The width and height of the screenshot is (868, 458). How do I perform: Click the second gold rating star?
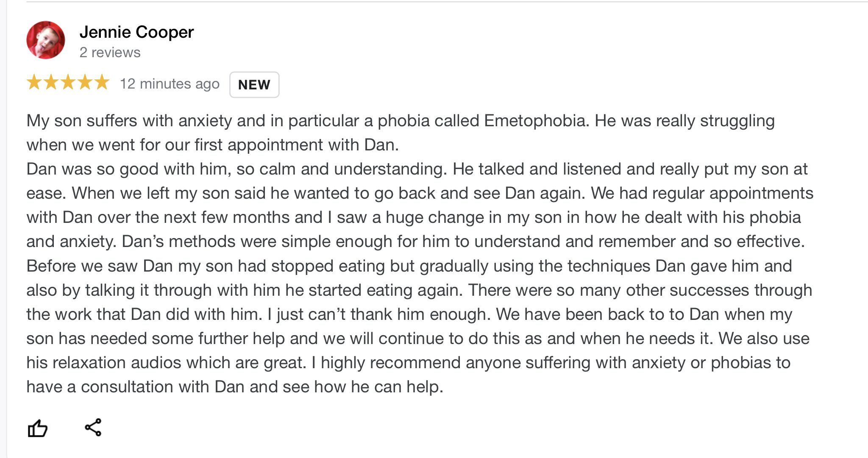pos(51,82)
